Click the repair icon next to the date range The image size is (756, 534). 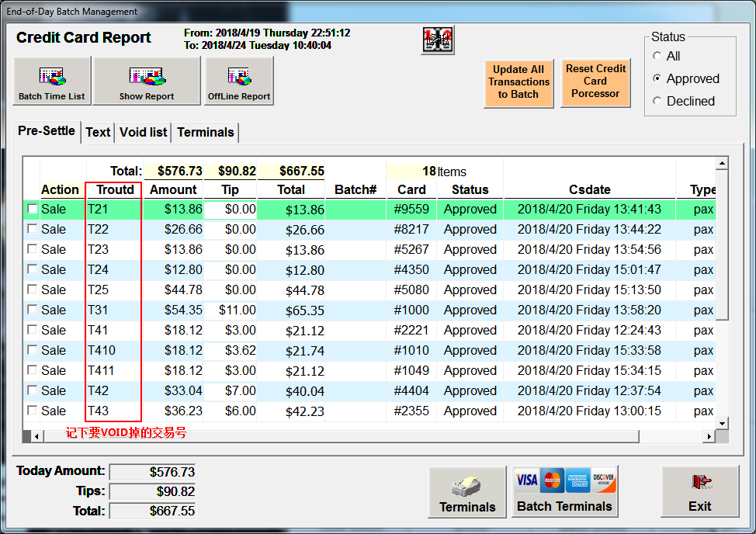[x=437, y=40]
